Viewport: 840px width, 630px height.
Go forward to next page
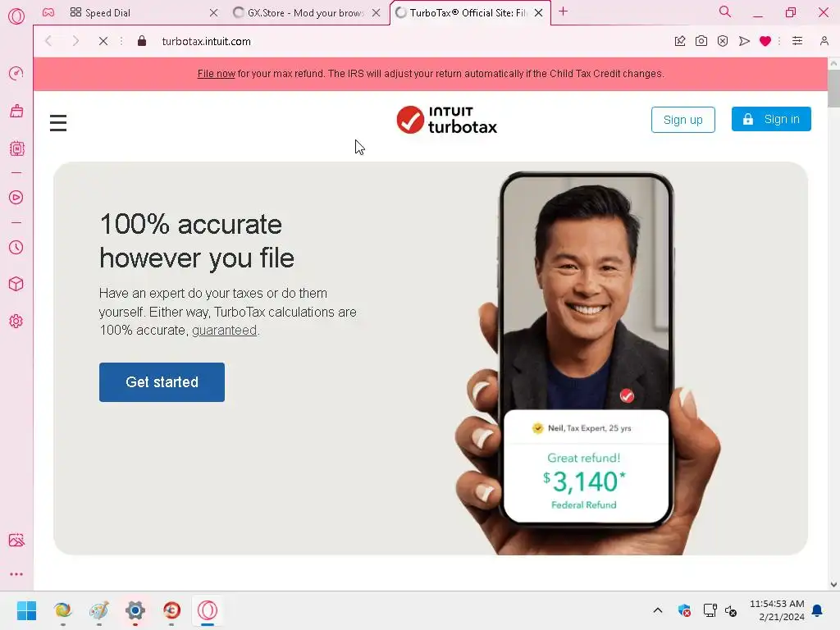tap(75, 41)
